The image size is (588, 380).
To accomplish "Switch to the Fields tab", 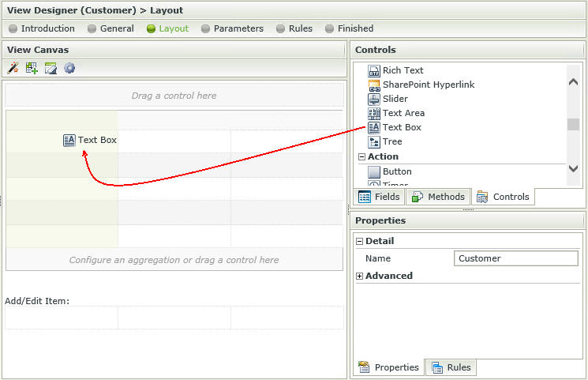I will click(x=379, y=197).
